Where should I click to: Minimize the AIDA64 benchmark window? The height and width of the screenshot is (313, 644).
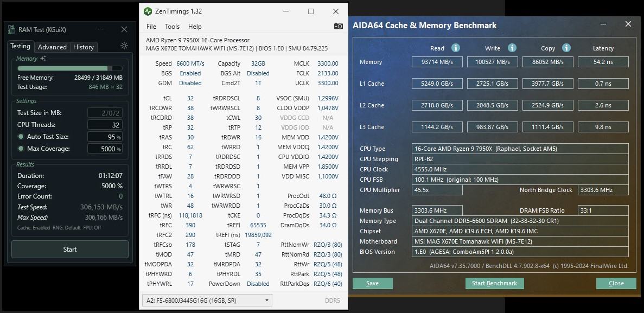[x=603, y=24]
